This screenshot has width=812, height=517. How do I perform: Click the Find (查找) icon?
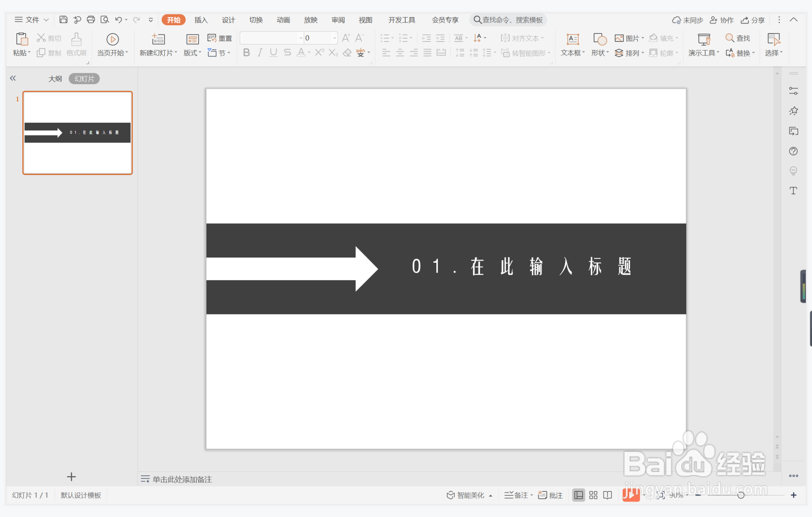pos(729,38)
